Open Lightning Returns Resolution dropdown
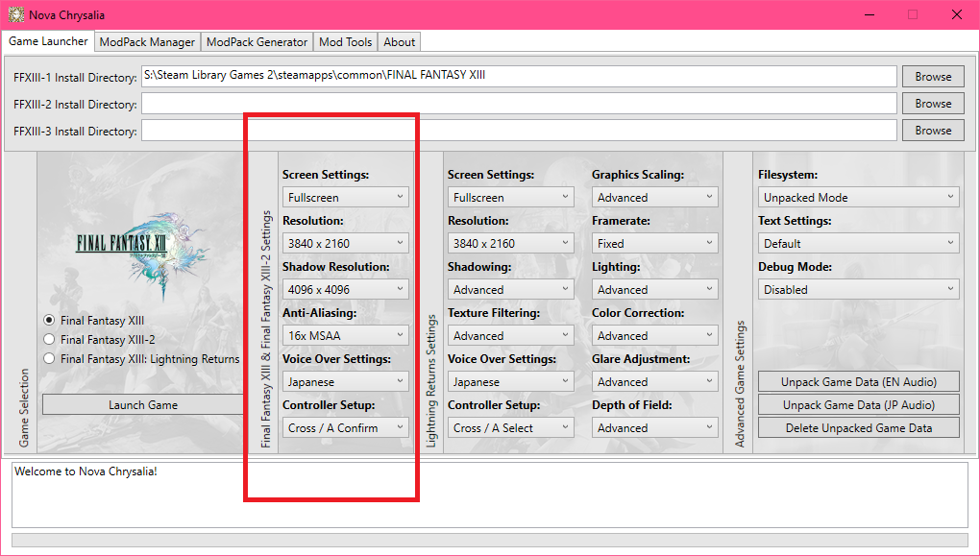Image resolution: width=980 pixels, height=556 pixels. tap(510, 244)
